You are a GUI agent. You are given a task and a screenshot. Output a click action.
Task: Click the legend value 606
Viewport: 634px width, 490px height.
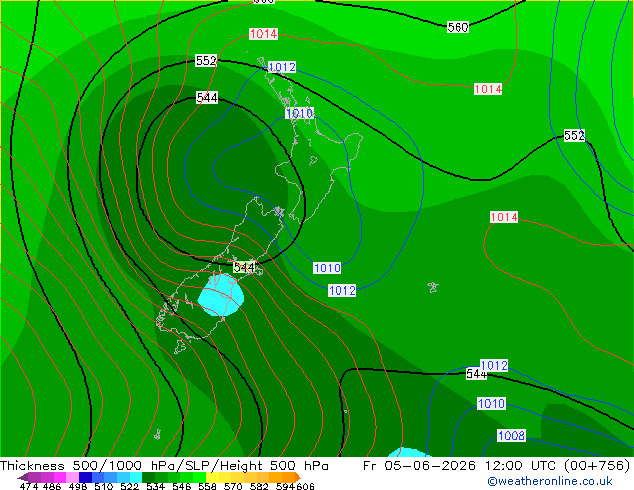305,486
